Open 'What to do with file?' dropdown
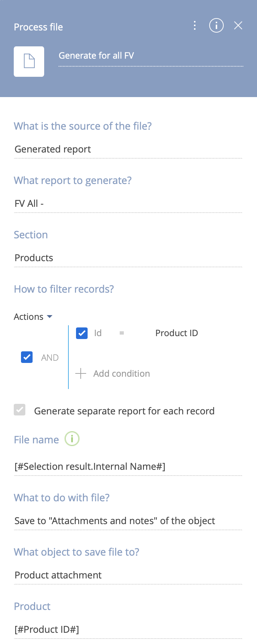This screenshot has height=644, width=257. (128, 521)
